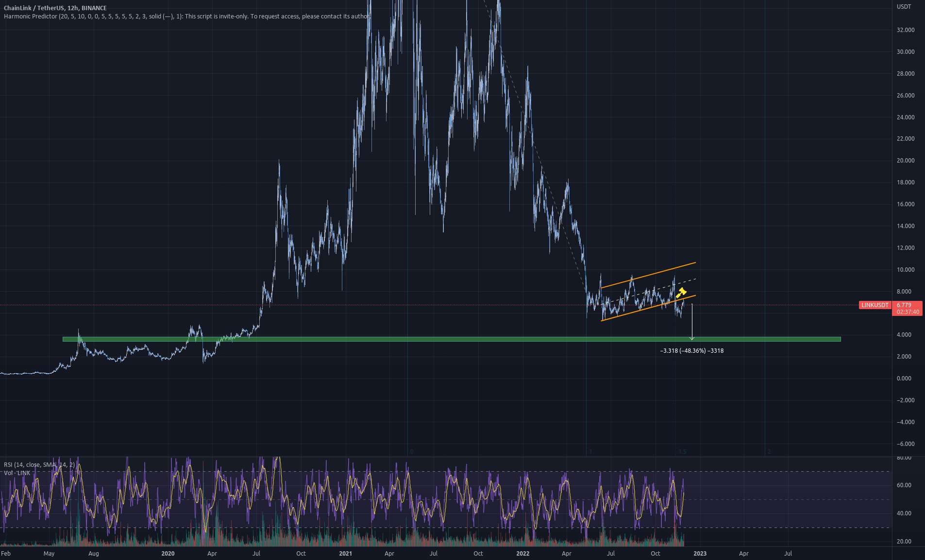Screen dimensions: 925x560
Task: Click the 30.000 price axis label
Action: [906, 52]
